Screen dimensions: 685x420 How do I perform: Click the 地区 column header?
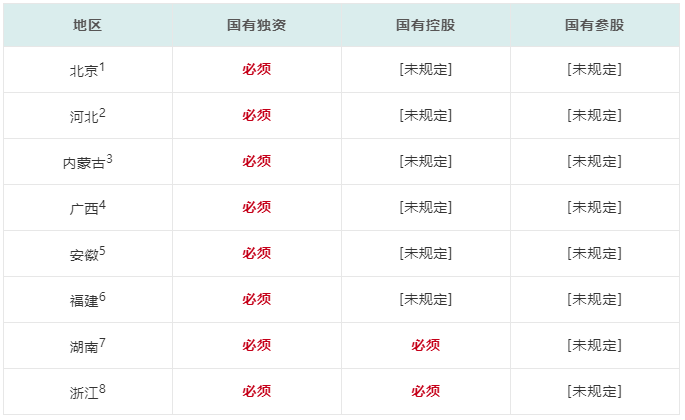pos(87,25)
